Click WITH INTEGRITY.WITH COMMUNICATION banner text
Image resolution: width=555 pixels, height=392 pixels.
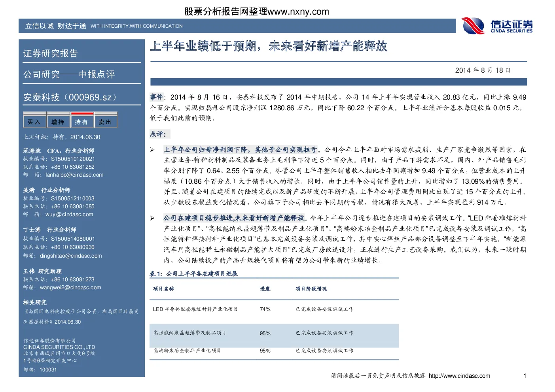(x=136, y=26)
